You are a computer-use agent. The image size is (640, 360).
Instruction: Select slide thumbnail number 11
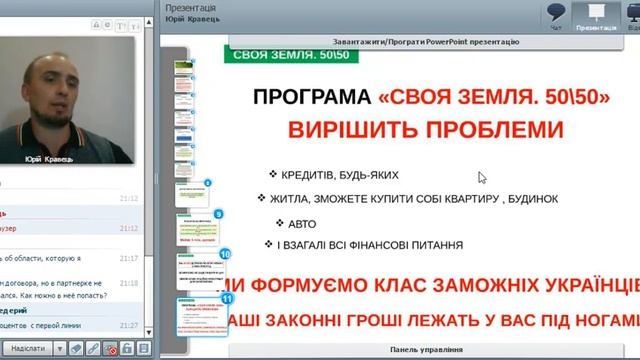tap(203, 317)
